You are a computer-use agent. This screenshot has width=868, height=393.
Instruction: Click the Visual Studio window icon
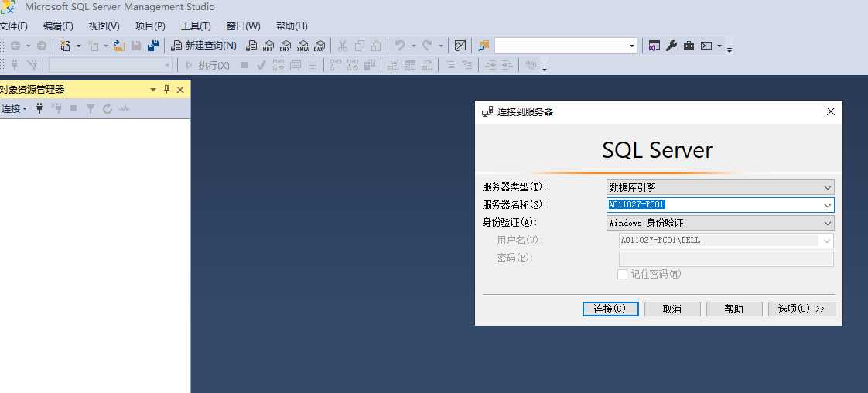pos(654,46)
